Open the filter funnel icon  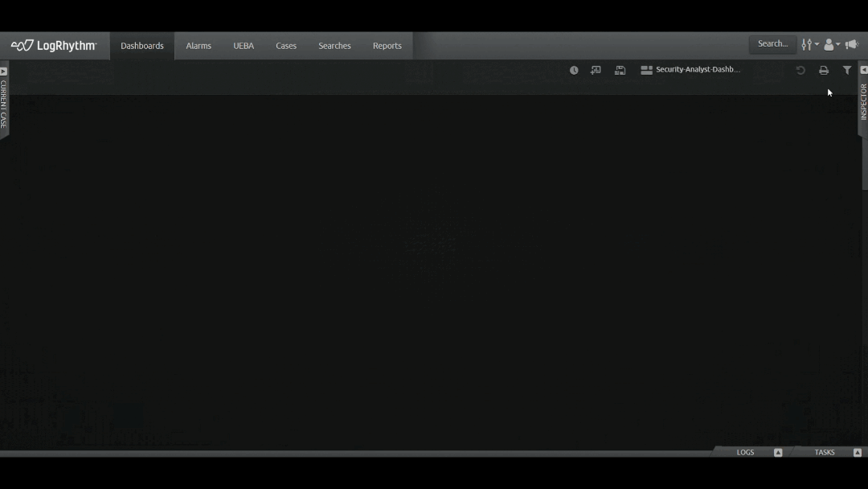847,70
